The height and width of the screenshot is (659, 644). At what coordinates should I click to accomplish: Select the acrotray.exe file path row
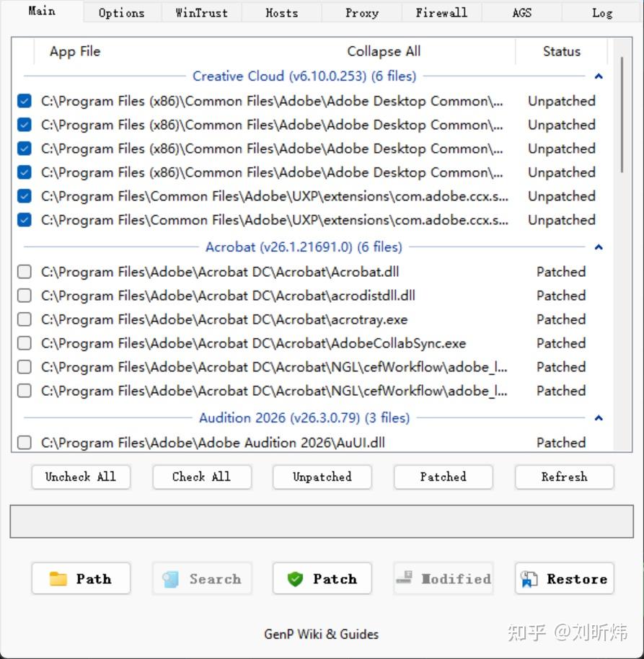(x=224, y=319)
